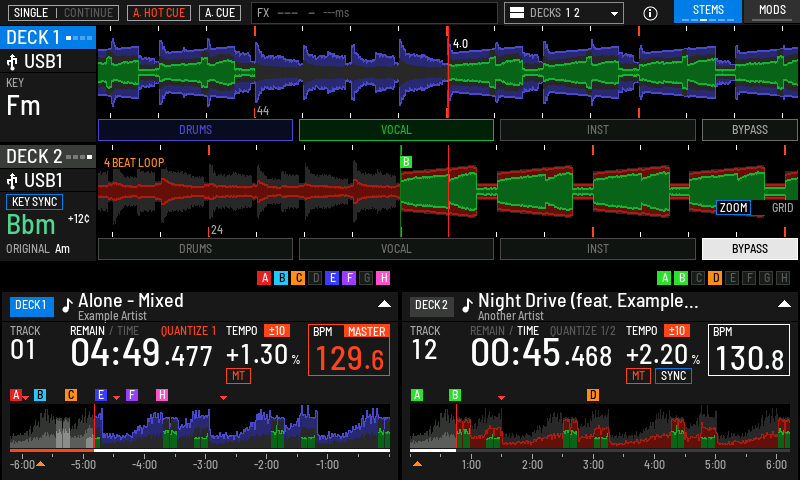Select red hot cue A for Deck 1
The height and width of the screenshot is (480, 800).
(x=264, y=278)
